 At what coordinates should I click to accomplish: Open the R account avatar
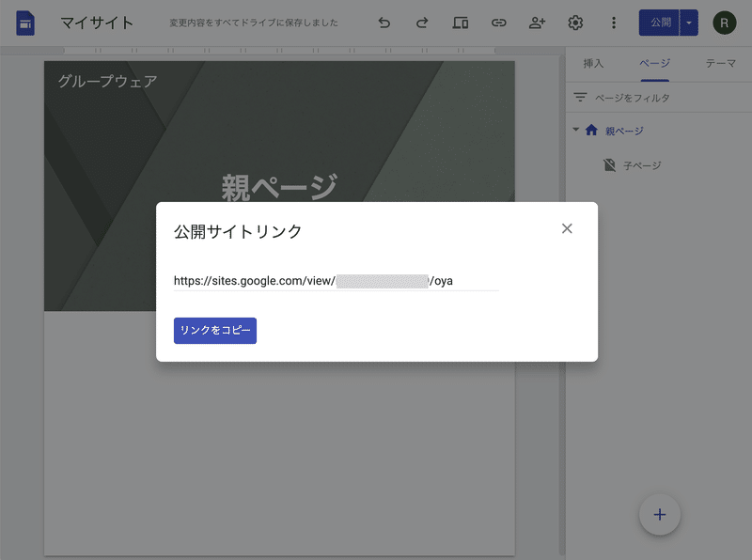click(x=724, y=23)
